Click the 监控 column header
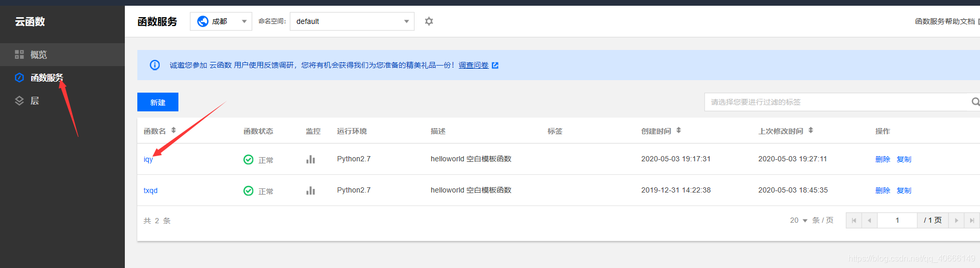The height and width of the screenshot is (268, 980). (313, 131)
